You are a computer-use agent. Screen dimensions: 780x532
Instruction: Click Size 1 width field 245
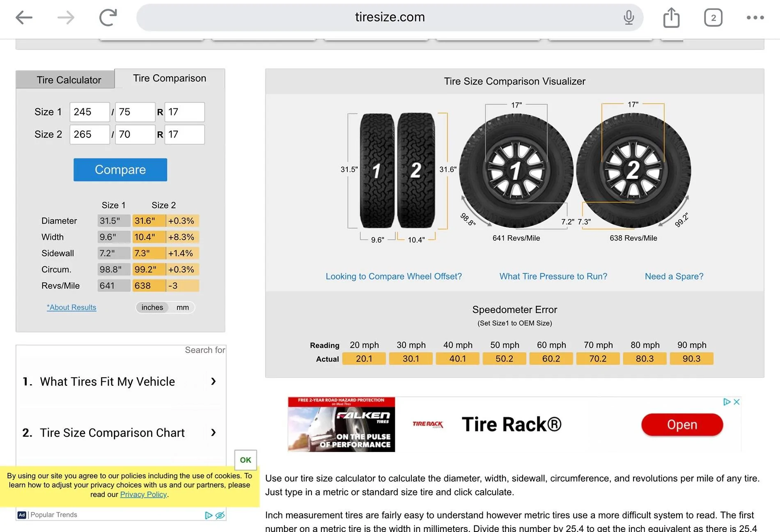coord(89,112)
